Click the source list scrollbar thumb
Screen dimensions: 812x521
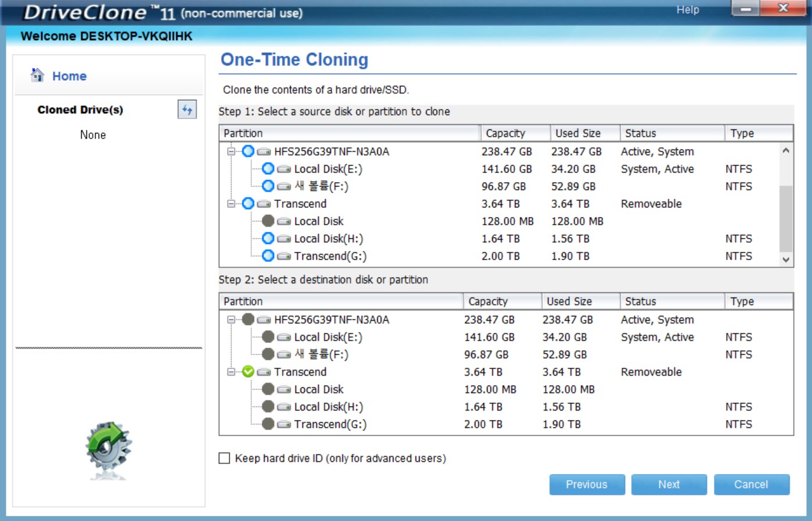786,219
